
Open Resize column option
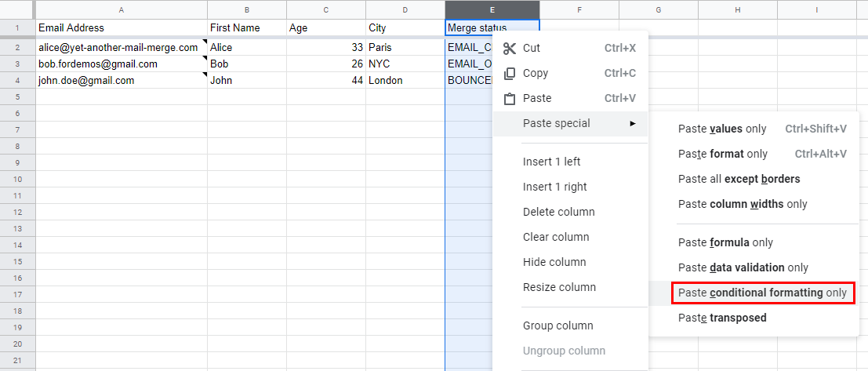coord(559,287)
